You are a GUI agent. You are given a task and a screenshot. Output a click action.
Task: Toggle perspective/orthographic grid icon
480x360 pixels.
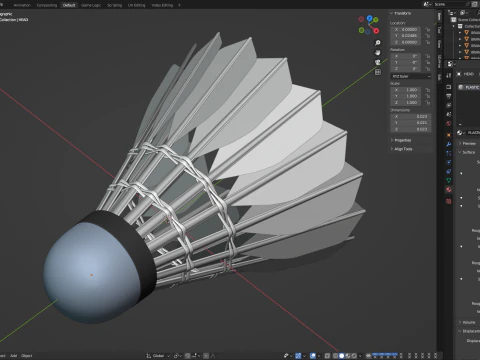coord(378,72)
